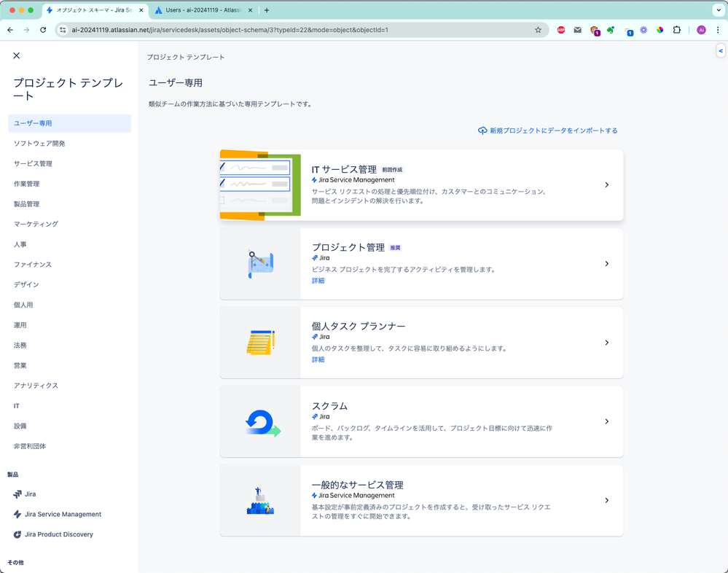Click the Jira product icon in sidebar
Viewport: 728px width, 573px height.
click(16, 494)
